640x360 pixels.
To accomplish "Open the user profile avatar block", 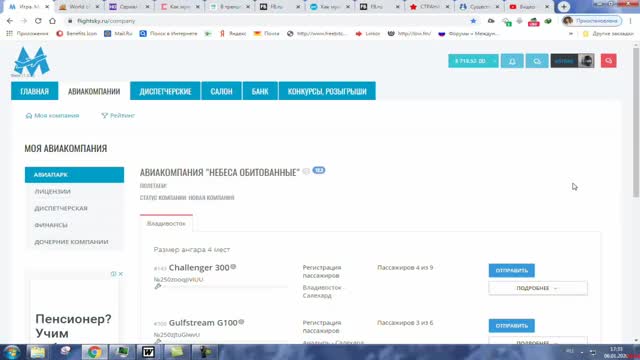I will 572,61.
